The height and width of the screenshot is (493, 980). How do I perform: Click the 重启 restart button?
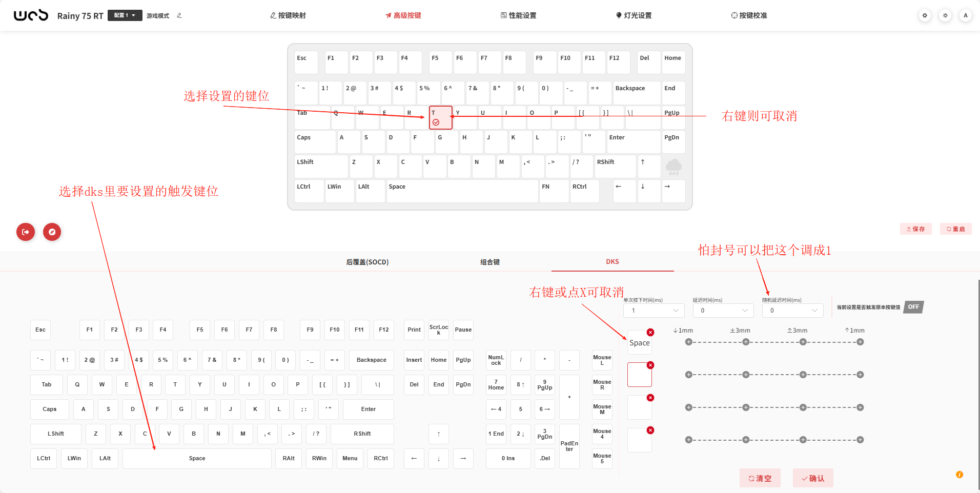click(x=956, y=229)
